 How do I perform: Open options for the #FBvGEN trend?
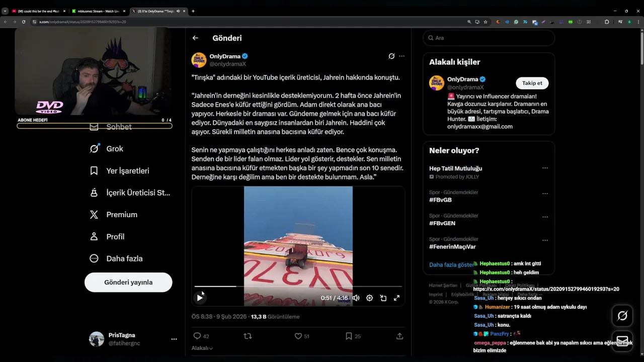(545, 217)
